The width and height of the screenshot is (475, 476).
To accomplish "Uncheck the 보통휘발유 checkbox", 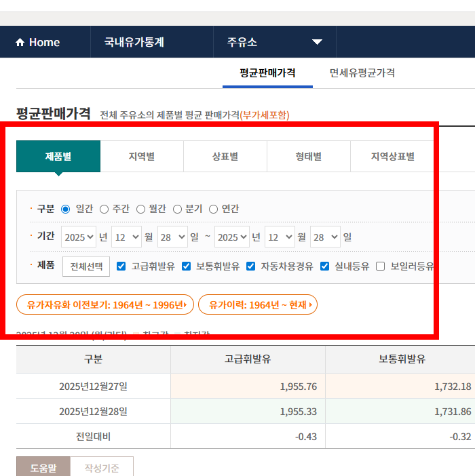I will point(186,266).
